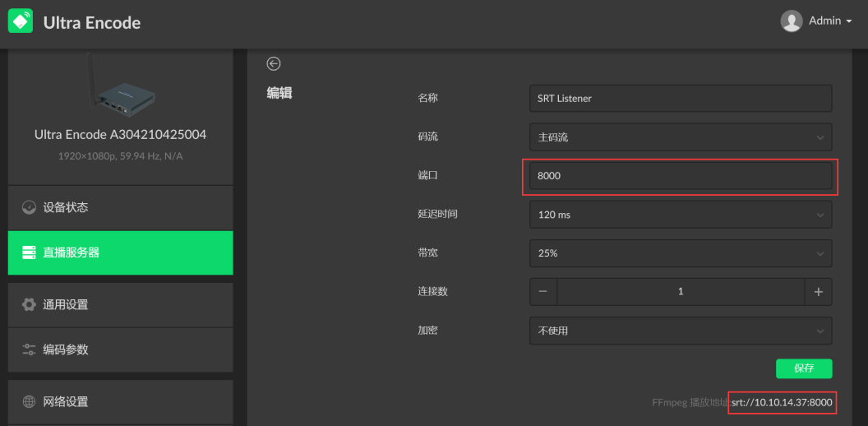Click the 1920×1080p, 59.94 Hz, N/A status text
The height and width of the screenshot is (426, 868).
click(x=120, y=156)
